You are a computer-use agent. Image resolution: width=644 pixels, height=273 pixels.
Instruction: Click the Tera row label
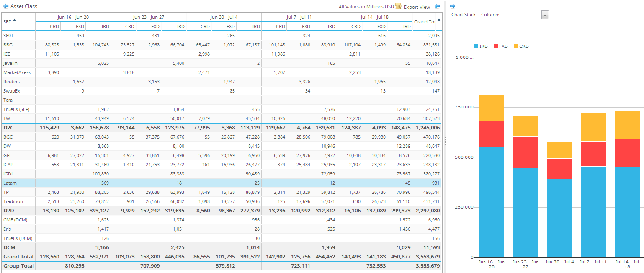click(8, 100)
